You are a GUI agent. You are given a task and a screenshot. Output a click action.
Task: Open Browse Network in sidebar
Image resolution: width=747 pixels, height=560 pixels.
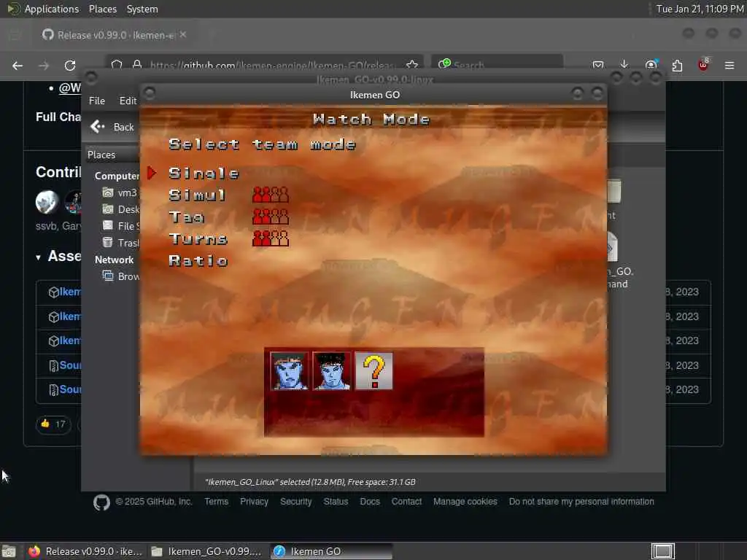121,276
